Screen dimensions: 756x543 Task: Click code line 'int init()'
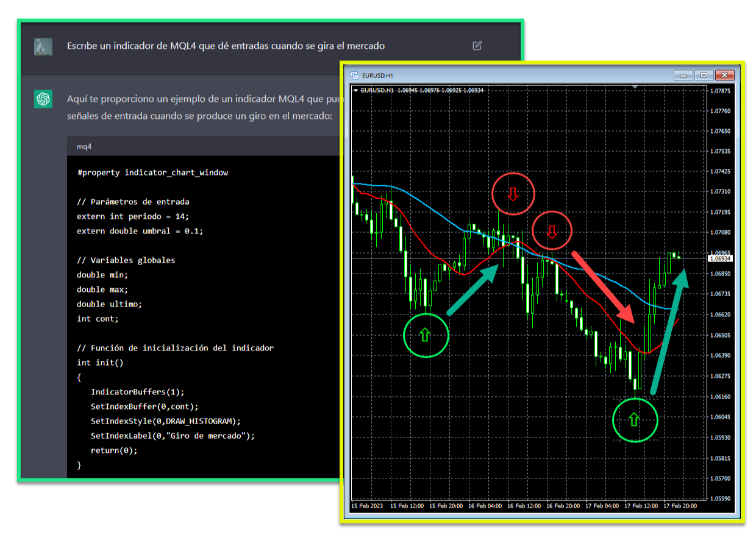(100, 363)
